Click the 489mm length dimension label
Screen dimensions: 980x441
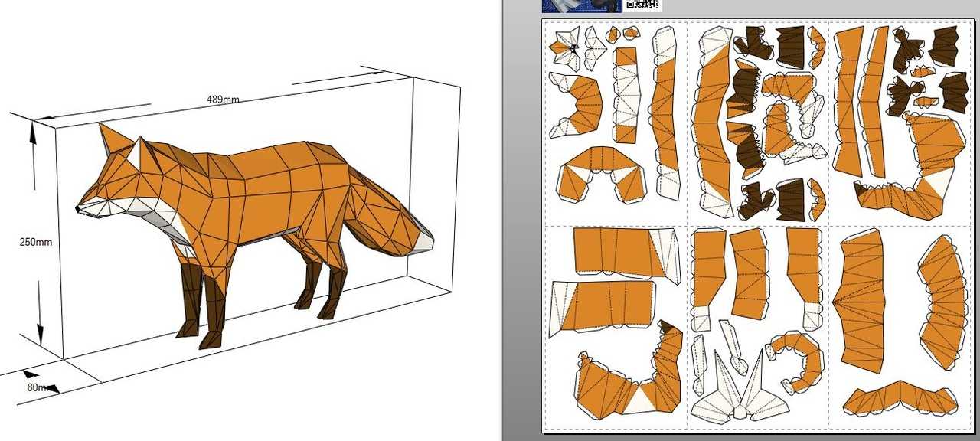[223, 100]
